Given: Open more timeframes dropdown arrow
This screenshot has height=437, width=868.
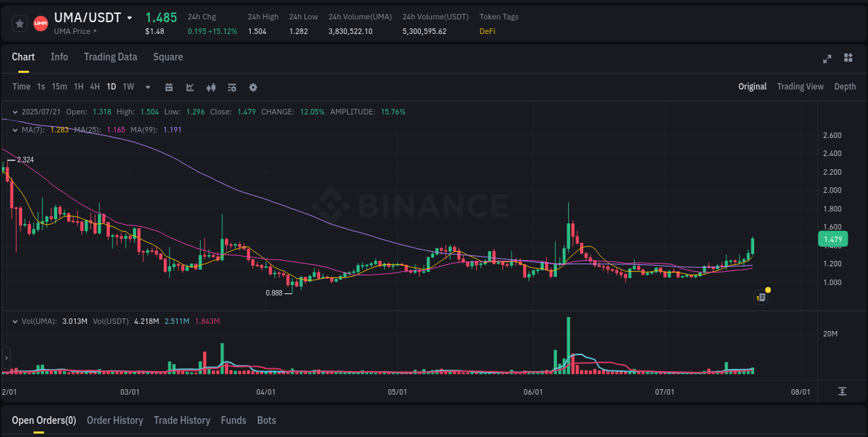Looking at the screenshot, I should (147, 87).
